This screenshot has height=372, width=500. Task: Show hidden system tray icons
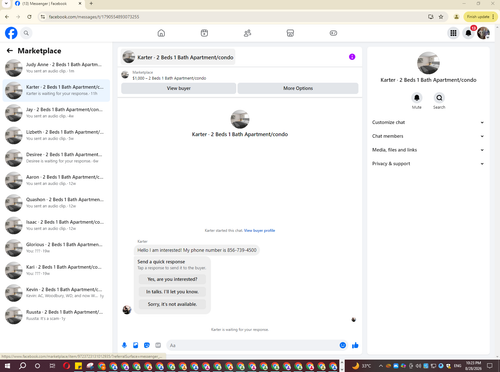381,366
